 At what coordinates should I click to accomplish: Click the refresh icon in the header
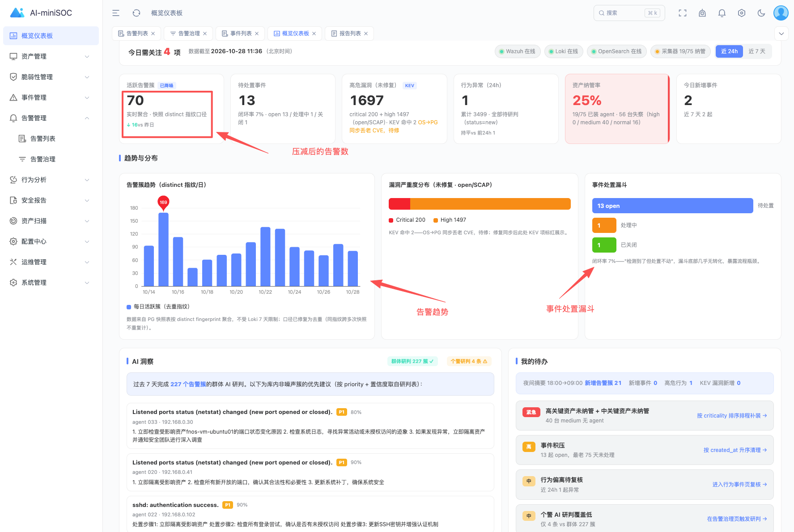click(x=136, y=13)
